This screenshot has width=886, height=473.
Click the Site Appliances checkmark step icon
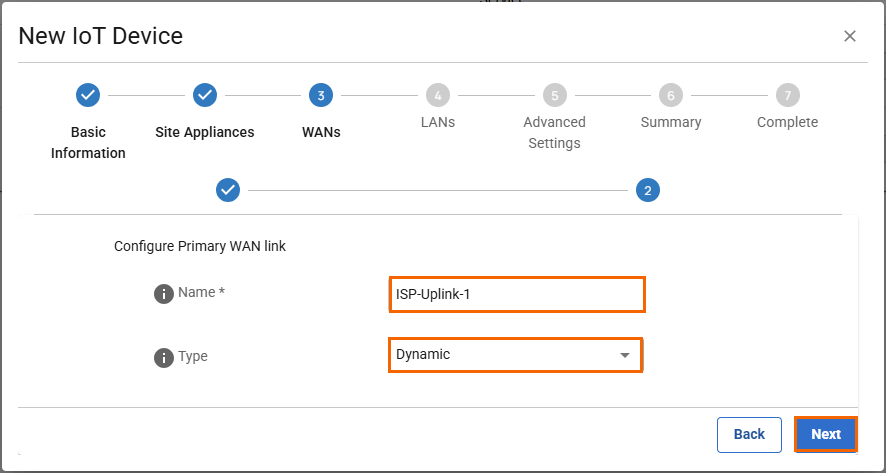tap(204, 95)
